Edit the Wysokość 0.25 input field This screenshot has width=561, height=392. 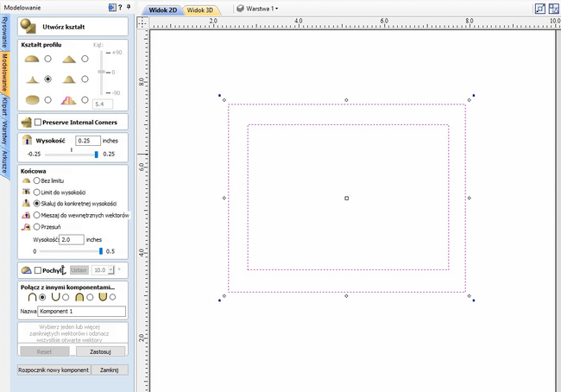88,141
